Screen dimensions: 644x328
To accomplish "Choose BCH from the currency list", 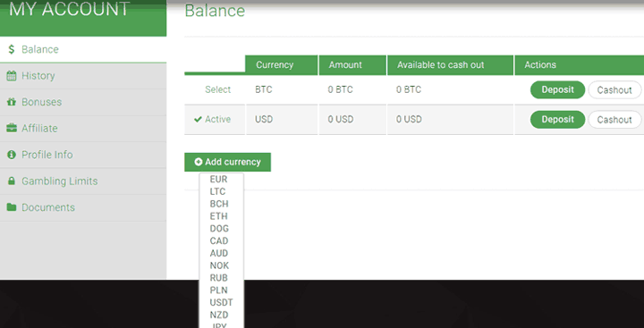I will pos(219,204).
